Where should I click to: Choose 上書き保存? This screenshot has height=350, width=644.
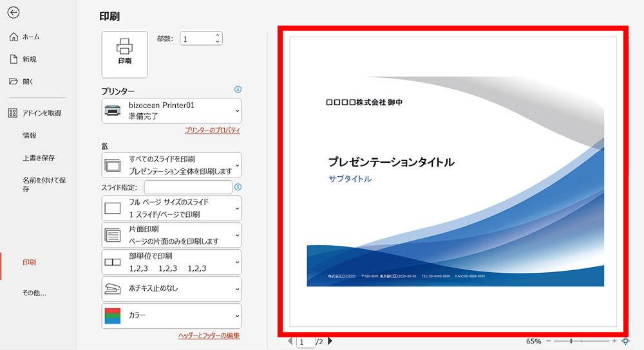(39, 158)
